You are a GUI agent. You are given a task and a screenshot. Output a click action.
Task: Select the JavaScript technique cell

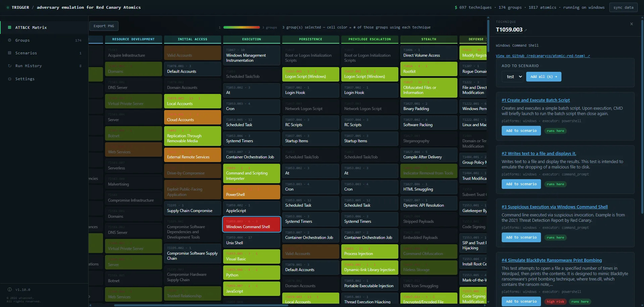tap(251, 289)
